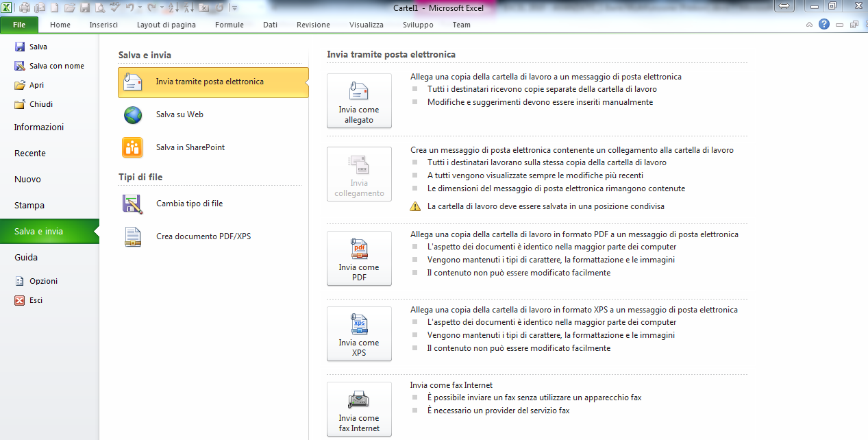Image resolution: width=868 pixels, height=440 pixels.
Task: Click the send by e-mail paperclip icon
Action: [40, 8]
